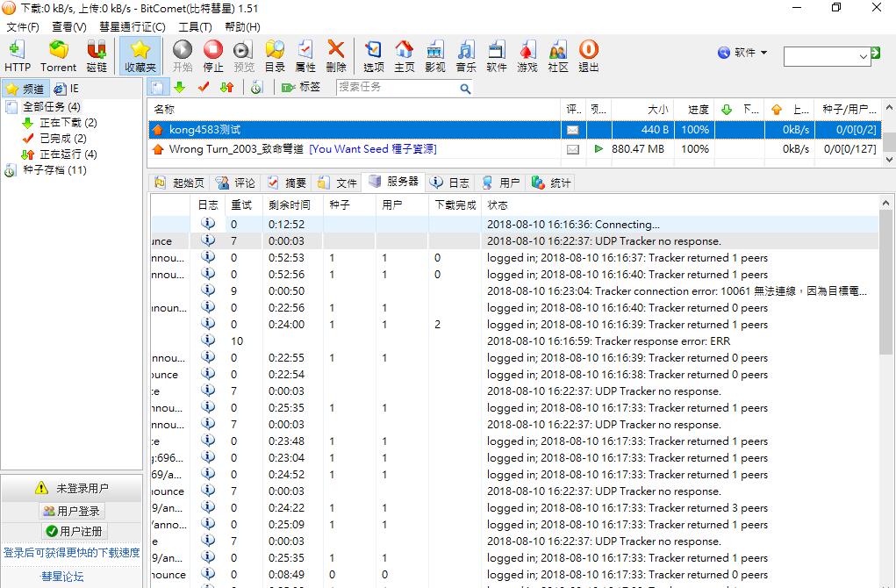The width and height of the screenshot is (896, 588).
Task: Open the 摘要 summary tab
Action: [287, 183]
